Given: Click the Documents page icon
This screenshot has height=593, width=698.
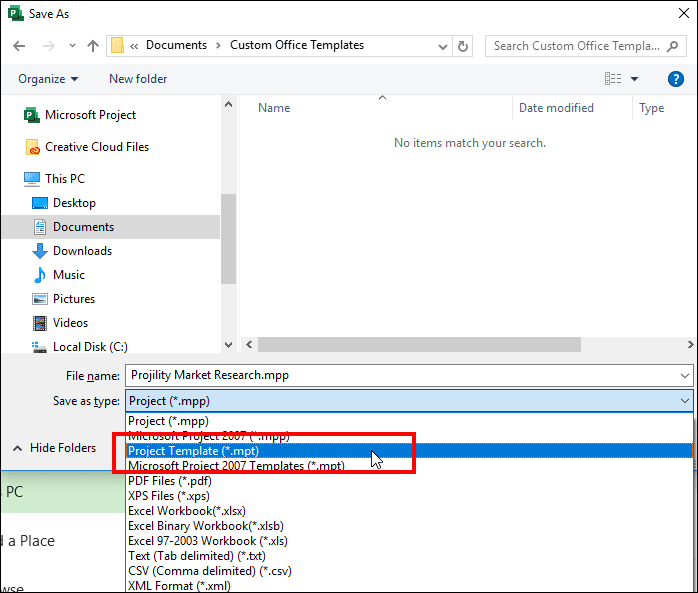Looking at the screenshot, I should [x=40, y=227].
